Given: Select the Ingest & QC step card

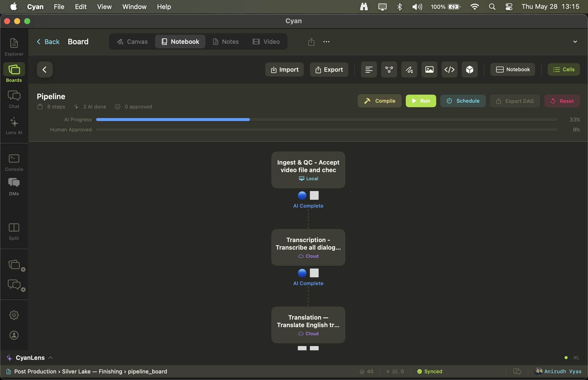Looking at the screenshot, I should [x=308, y=170].
